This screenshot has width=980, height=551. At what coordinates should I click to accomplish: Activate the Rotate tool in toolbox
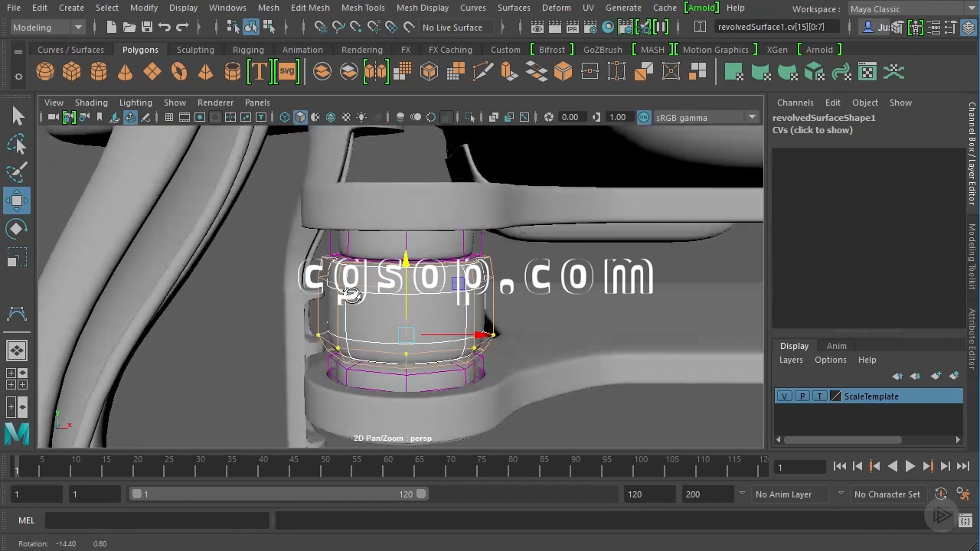click(x=17, y=229)
